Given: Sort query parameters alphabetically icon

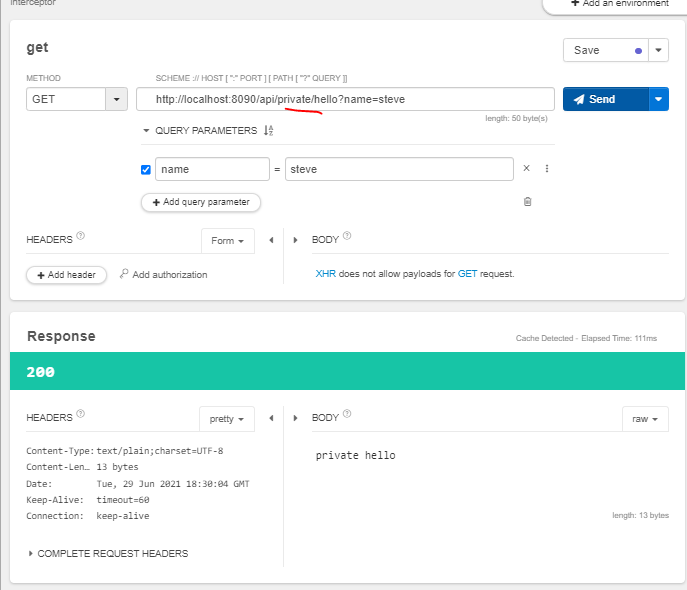Looking at the screenshot, I should [269, 131].
